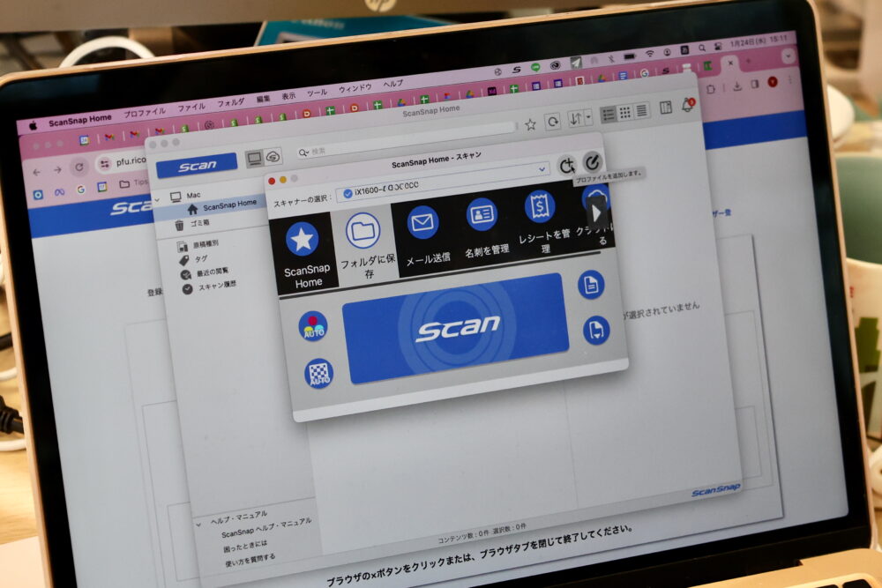Collapse the Mac tree item
882x588 pixels.
click(157, 198)
